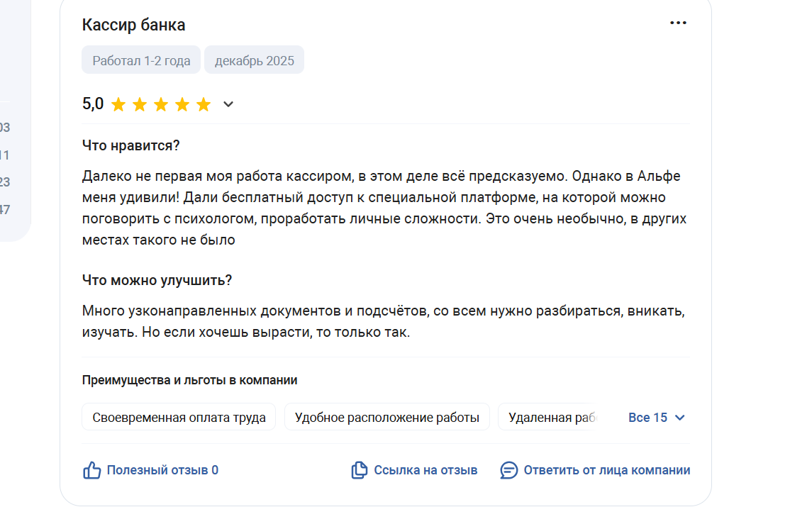Click the second yellow rating star

pyautogui.click(x=140, y=105)
